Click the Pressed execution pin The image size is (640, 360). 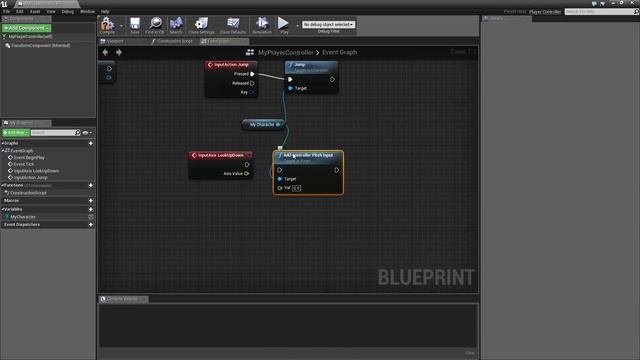252,74
